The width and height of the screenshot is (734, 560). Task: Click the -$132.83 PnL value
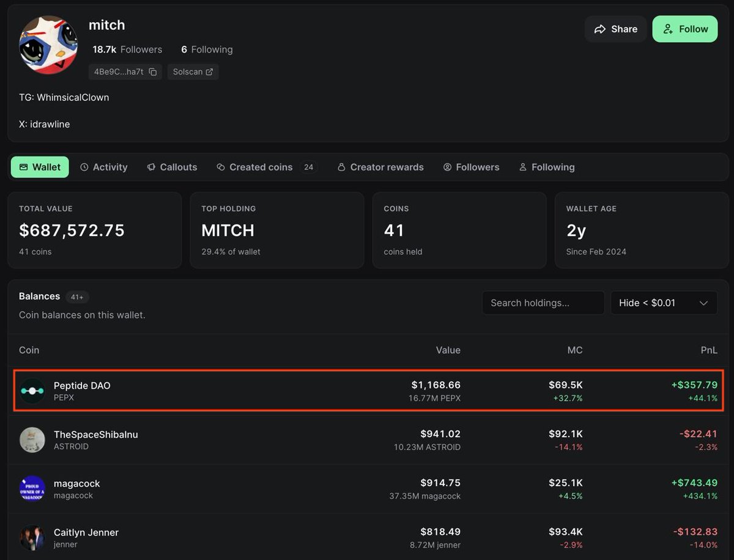(695, 532)
